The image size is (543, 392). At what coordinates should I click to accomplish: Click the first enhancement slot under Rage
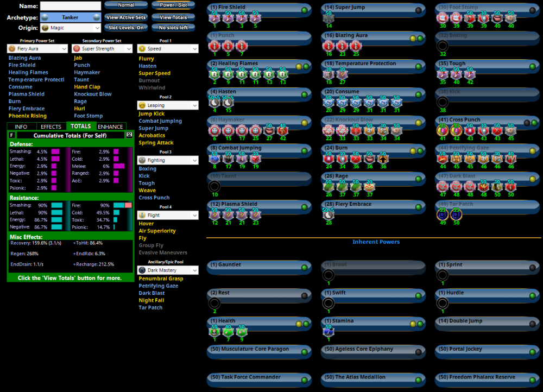[329, 187]
